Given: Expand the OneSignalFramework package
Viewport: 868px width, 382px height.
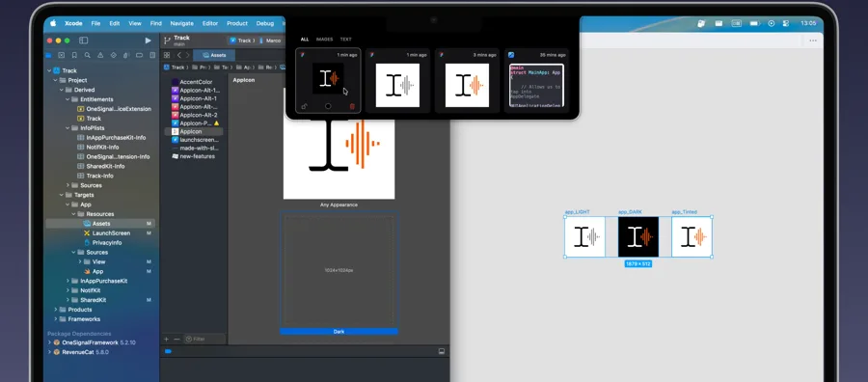Looking at the screenshot, I should click(x=49, y=342).
